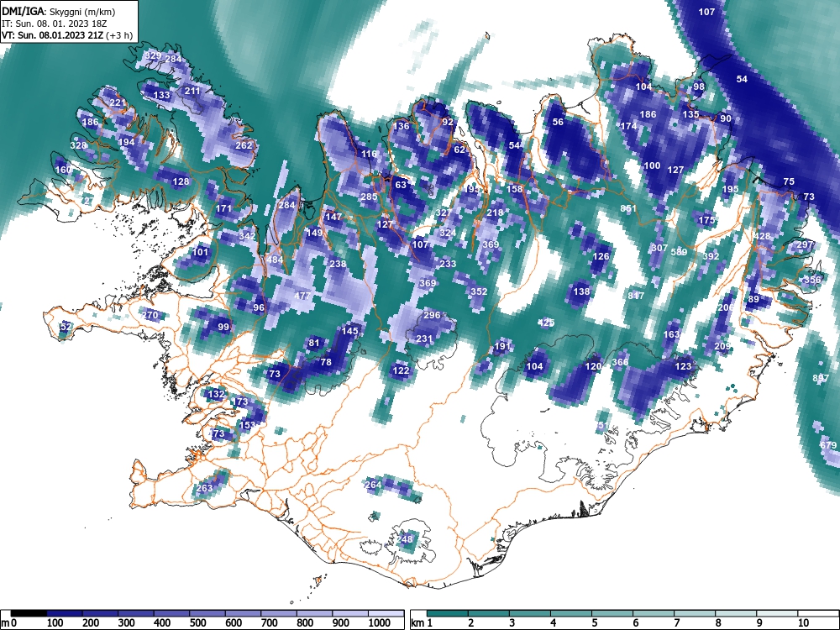Click the visibility value 285

[x=369, y=197]
